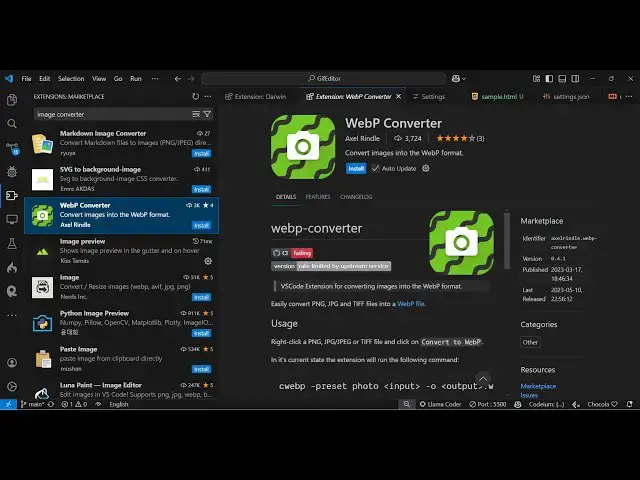Open errors and warnings status indicator
Image resolution: width=640 pixels, height=480 pixels.
74,404
